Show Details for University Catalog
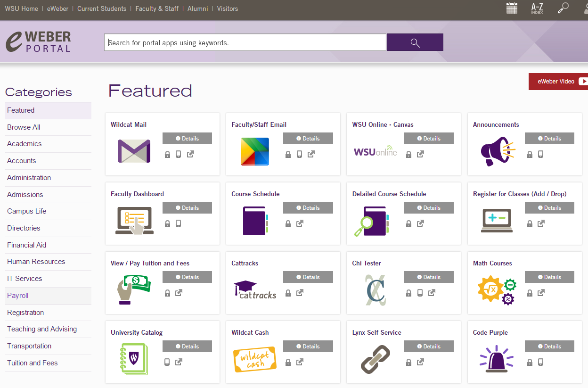Screen dimensions: 588x388 187,347
